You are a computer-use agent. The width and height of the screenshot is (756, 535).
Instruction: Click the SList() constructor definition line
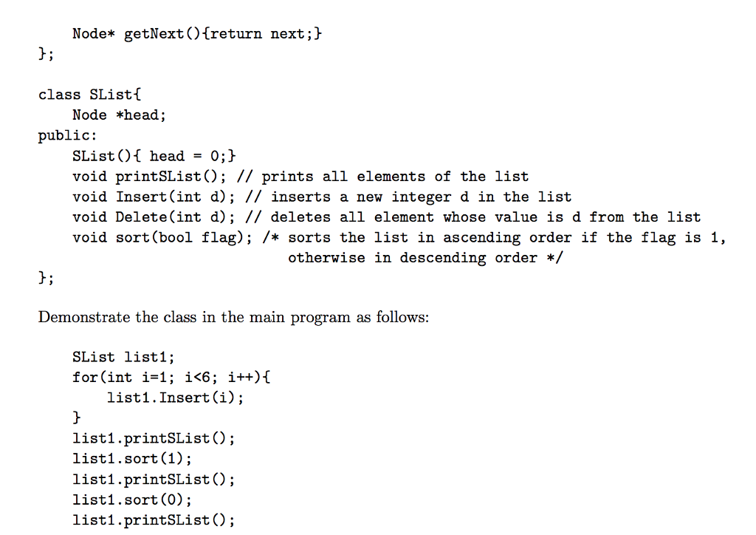[x=154, y=156]
